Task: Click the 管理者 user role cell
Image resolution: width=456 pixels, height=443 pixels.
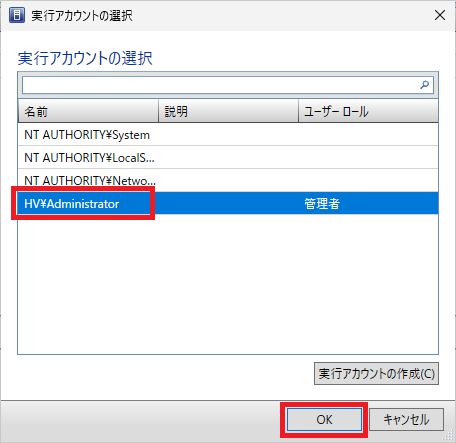Action: 322,203
